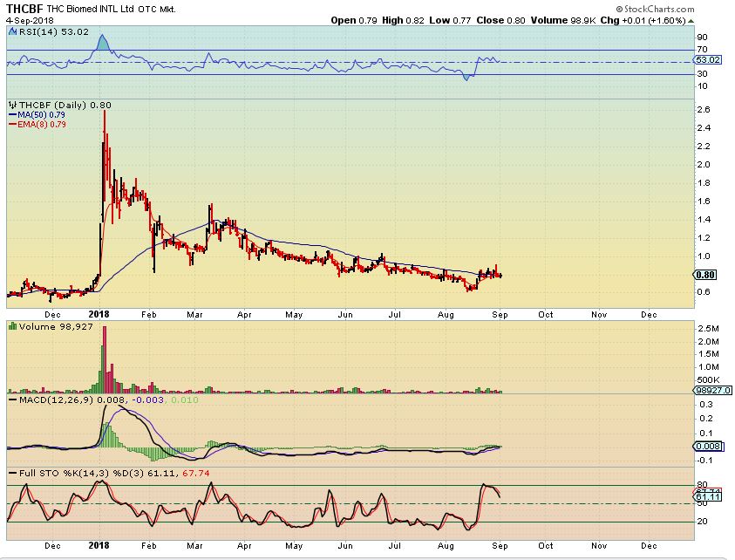Click the THCBF candlestick chart type icon
The image size is (735, 560).
13,105
